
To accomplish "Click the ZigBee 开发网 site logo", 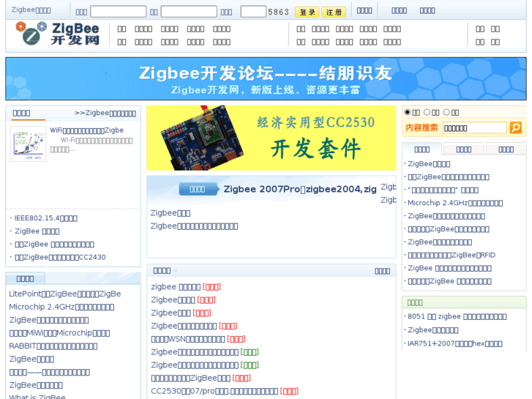I will coord(58,33).
